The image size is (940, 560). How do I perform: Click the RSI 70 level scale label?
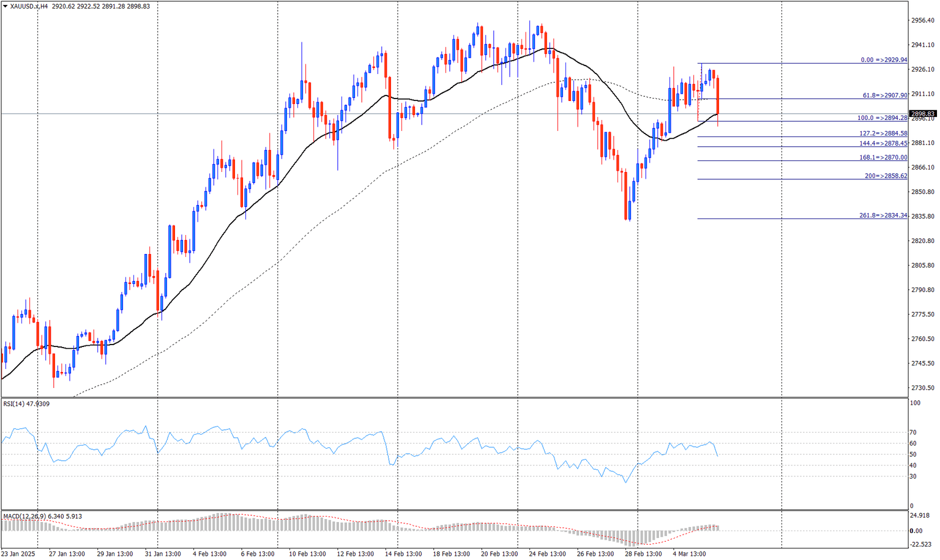(914, 433)
